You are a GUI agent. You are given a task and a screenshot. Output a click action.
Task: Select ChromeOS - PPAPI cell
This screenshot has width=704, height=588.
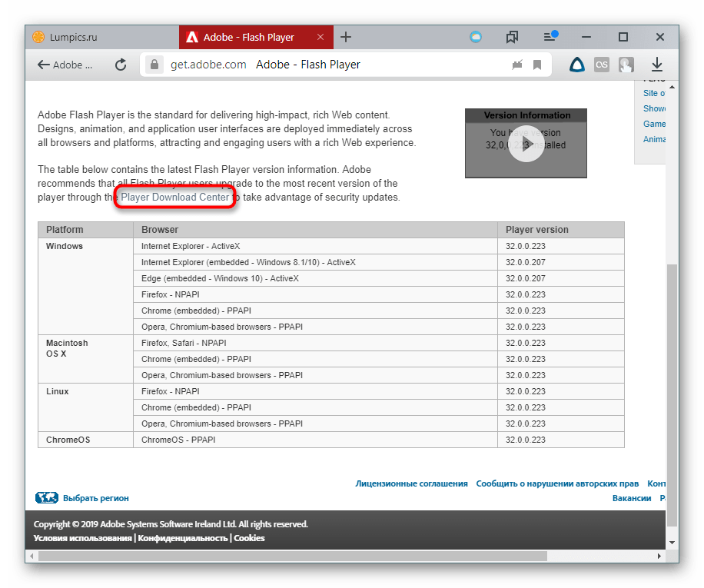pyautogui.click(x=315, y=440)
